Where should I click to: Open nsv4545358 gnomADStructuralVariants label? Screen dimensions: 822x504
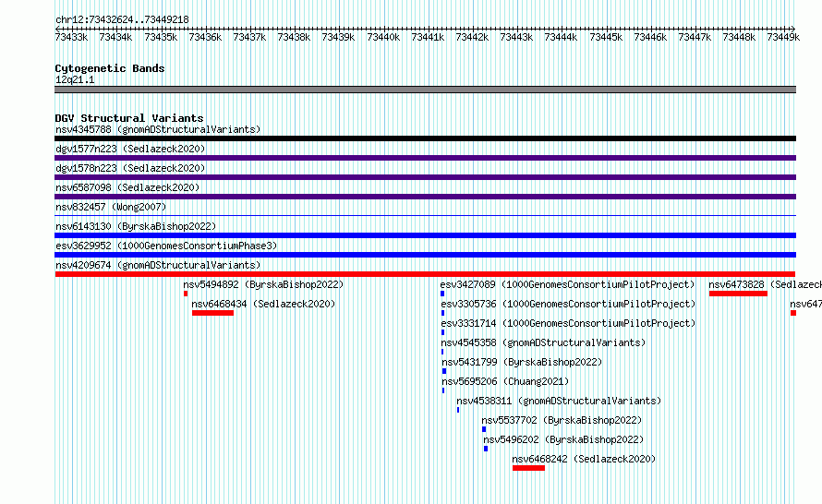coord(544,342)
